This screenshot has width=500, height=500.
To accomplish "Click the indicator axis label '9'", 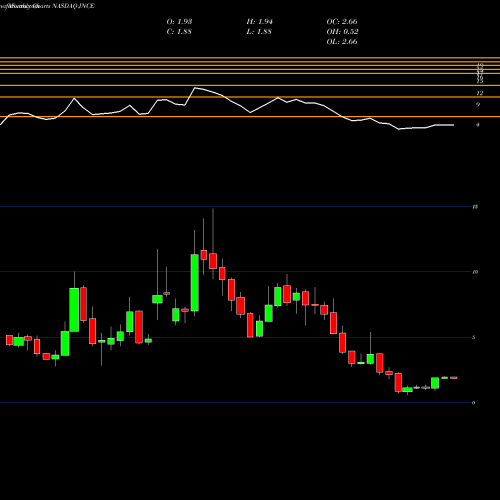I will point(478,105).
